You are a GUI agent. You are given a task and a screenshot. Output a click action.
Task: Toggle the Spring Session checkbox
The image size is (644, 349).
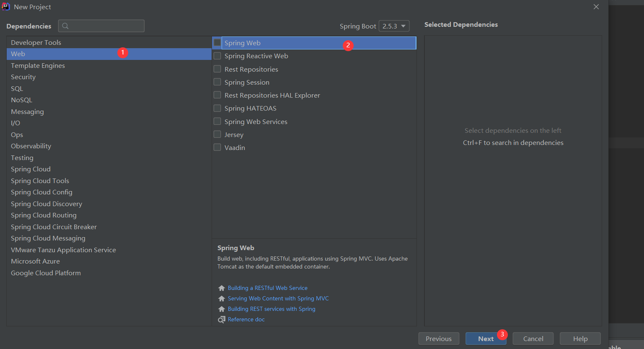coord(217,82)
